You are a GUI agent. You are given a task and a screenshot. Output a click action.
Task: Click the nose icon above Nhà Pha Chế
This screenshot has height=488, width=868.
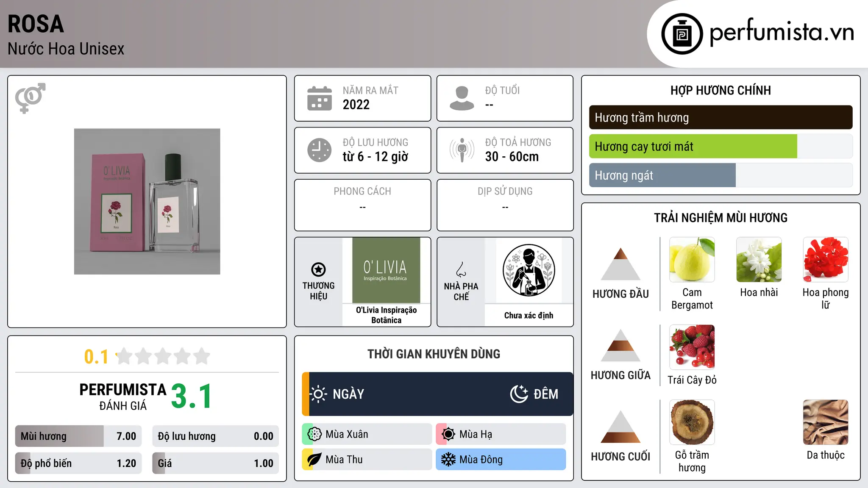pos(461,269)
